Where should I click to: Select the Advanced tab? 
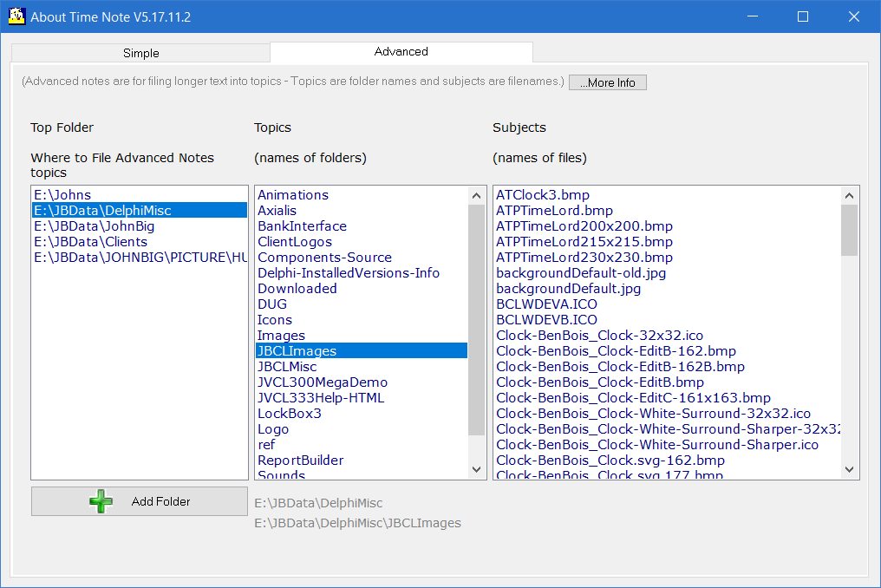point(401,52)
